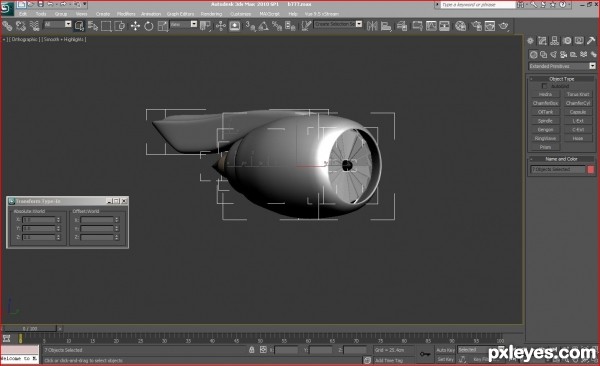
Task: Switch to the Modify command panel tab
Action: click(x=542, y=41)
